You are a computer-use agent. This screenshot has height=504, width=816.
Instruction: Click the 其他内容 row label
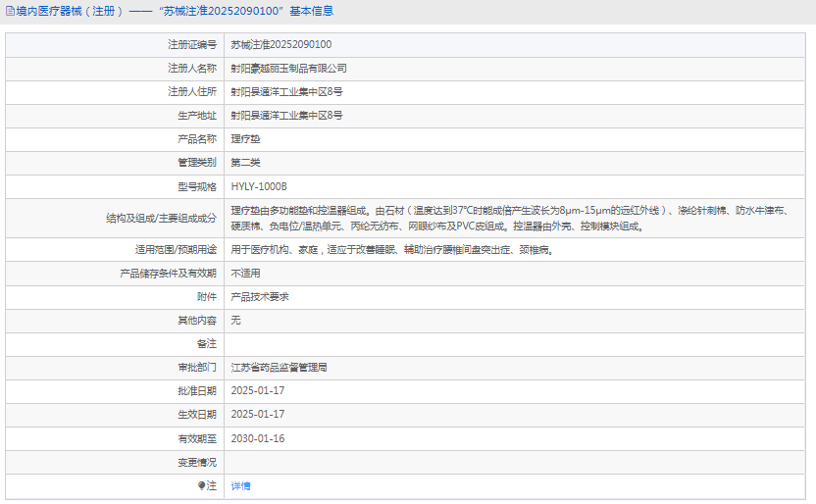pos(197,321)
